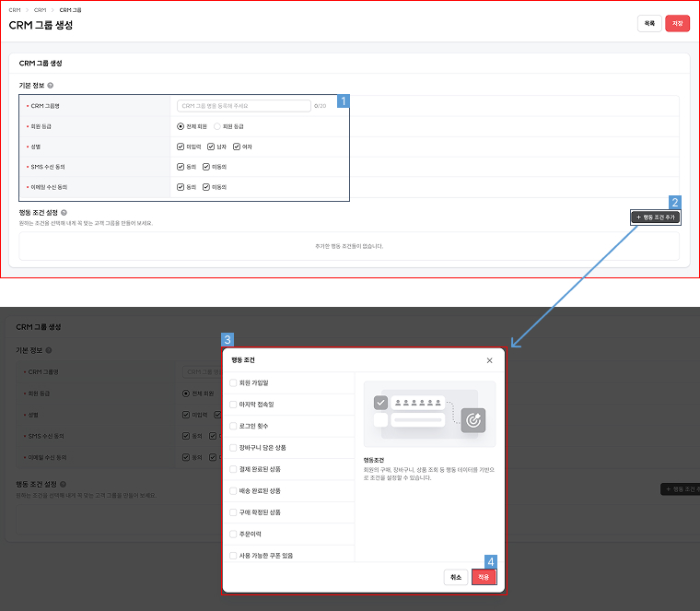Tick the 로그인 횟수 checkbox
Viewport: 700px width, 611px height.
(x=233, y=426)
